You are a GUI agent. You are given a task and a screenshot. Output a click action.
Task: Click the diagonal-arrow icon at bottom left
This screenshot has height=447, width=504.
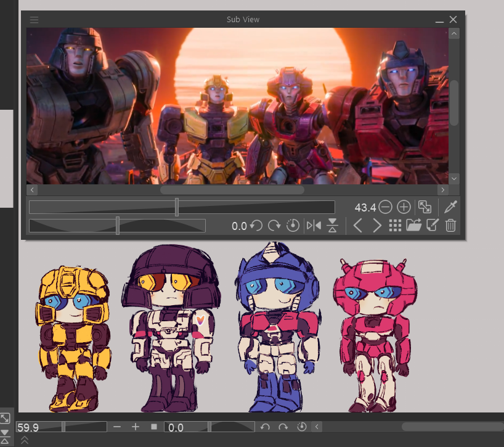(x=5, y=419)
